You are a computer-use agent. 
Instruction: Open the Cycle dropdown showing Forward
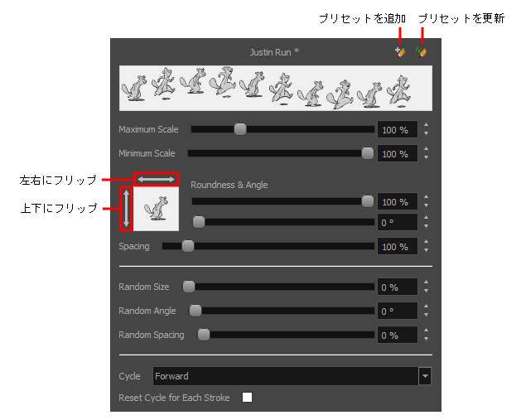tap(292, 376)
